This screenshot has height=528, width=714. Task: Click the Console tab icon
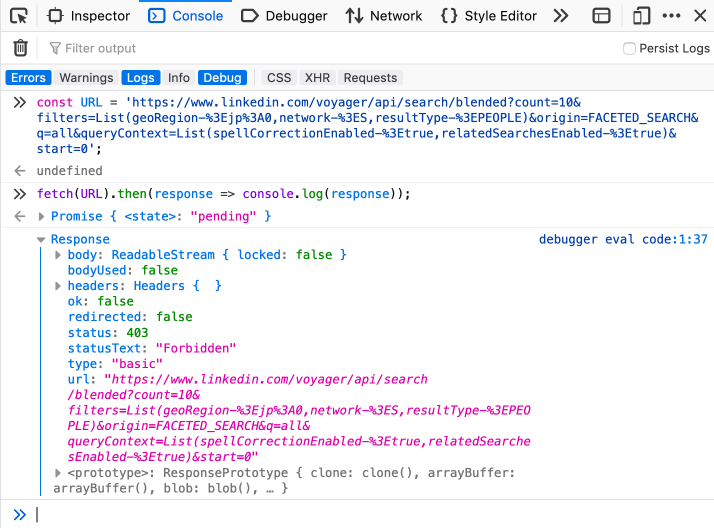click(x=157, y=16)
